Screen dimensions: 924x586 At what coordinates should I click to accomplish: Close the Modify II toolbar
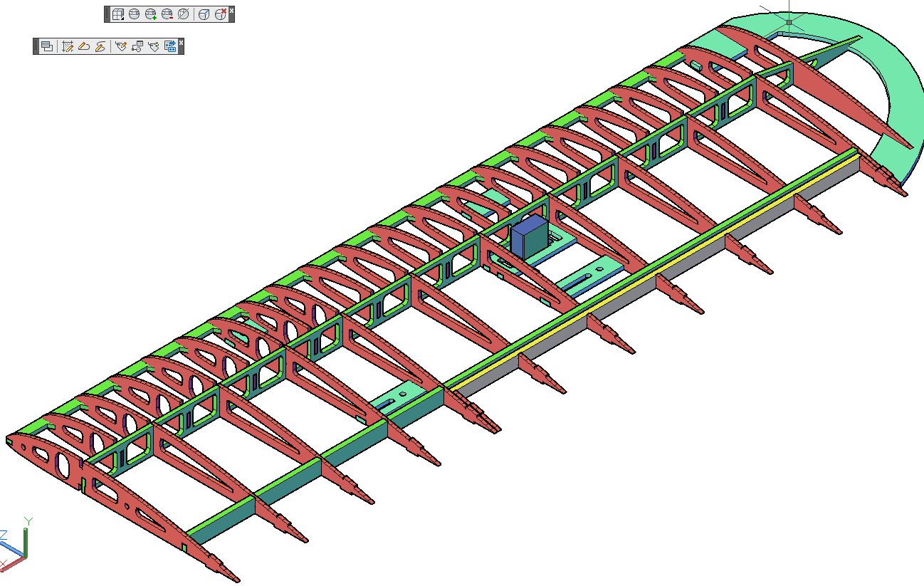pos(181,43)
